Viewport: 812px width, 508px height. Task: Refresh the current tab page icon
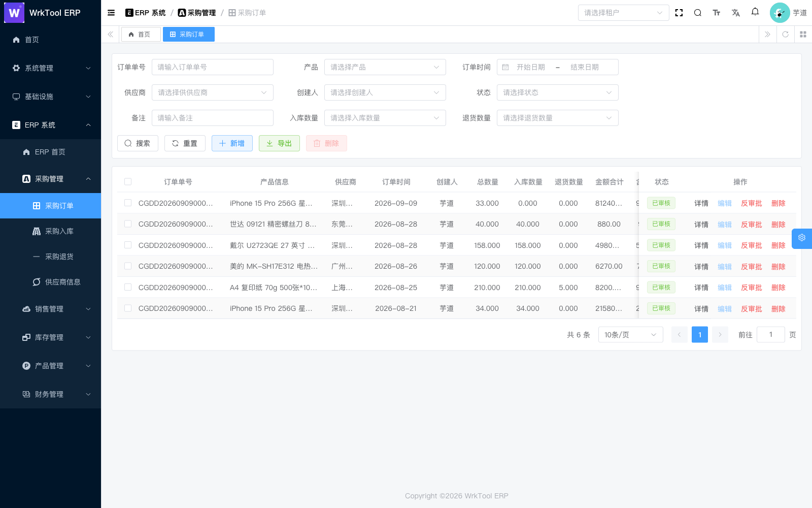[786, 35]
